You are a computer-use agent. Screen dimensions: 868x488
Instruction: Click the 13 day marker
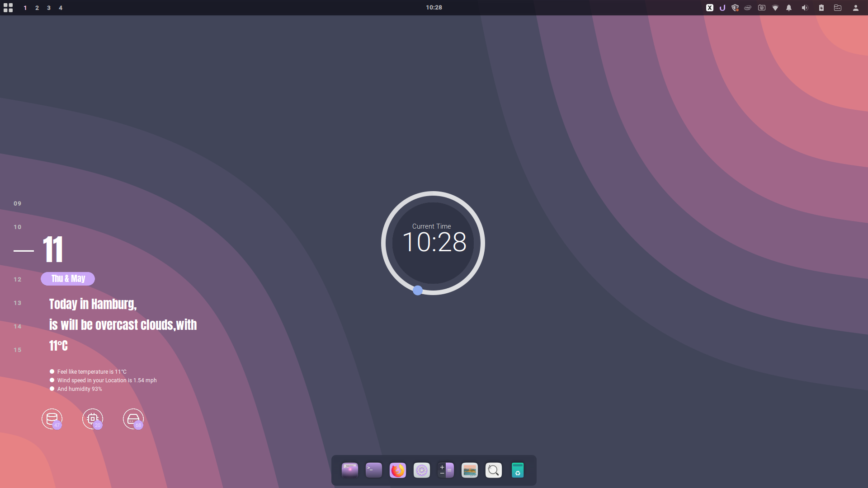18,303
